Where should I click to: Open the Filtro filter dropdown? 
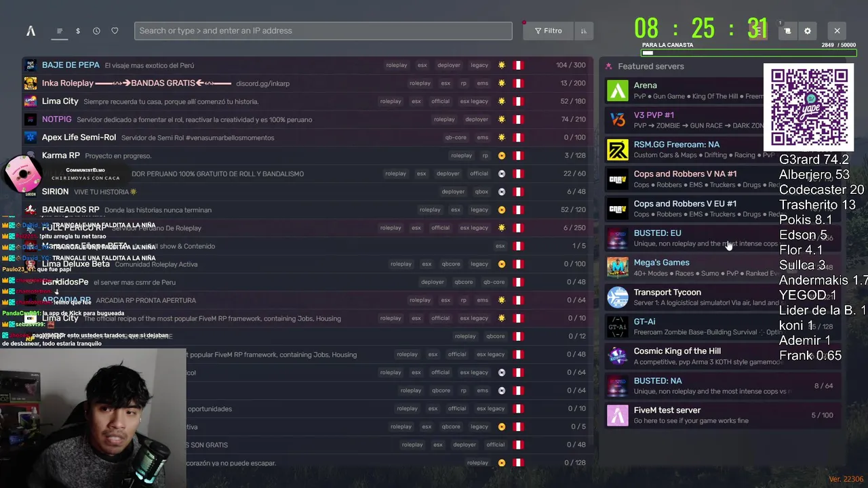click(548, 30)
